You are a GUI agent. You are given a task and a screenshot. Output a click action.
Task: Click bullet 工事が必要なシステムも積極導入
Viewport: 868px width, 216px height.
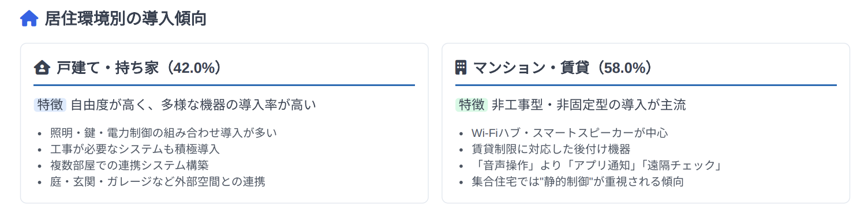[x=135, y=149]
